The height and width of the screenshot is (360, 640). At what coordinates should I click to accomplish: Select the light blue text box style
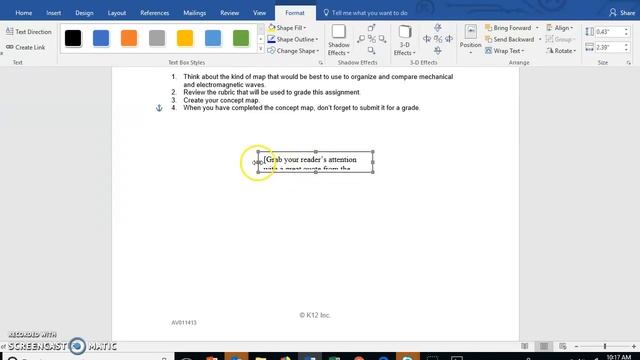point(213,38)
